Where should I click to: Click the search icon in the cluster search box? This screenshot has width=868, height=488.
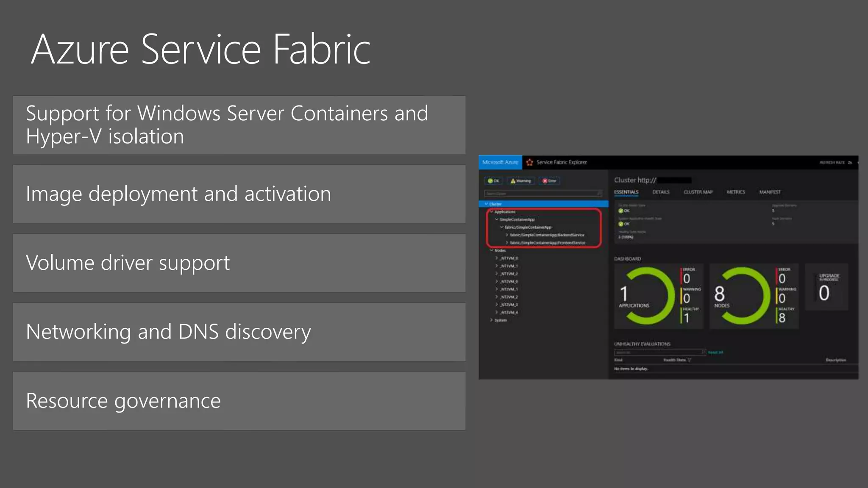pyautogui.click(x=600, y=194)
